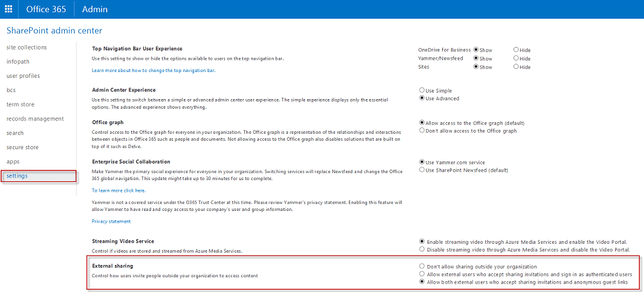Enable streaming video through Azure Media Services
The width and height of the screenshot is (644, 292).
click(422, 241)
